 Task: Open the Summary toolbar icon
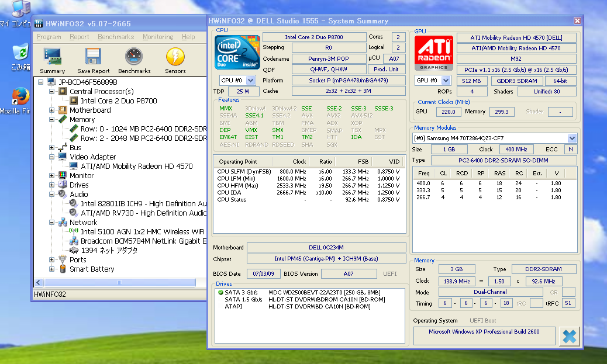[x=52, y=57]
